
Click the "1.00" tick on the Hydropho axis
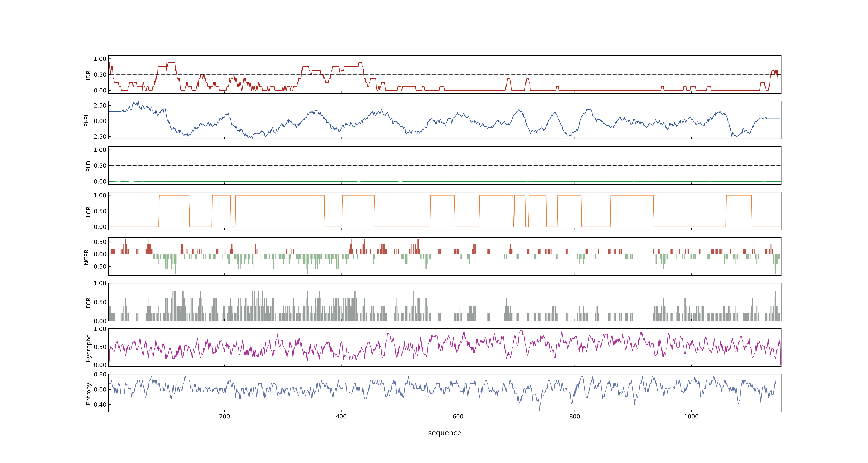100,329
